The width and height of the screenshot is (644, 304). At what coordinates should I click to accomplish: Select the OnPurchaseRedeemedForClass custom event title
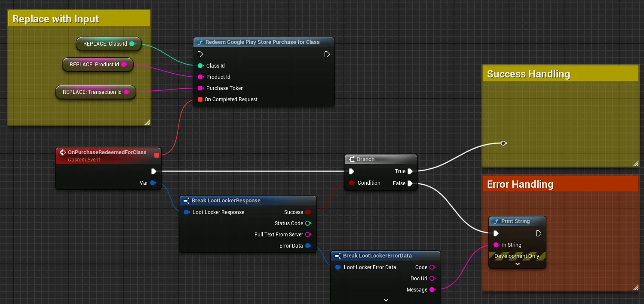107,152
